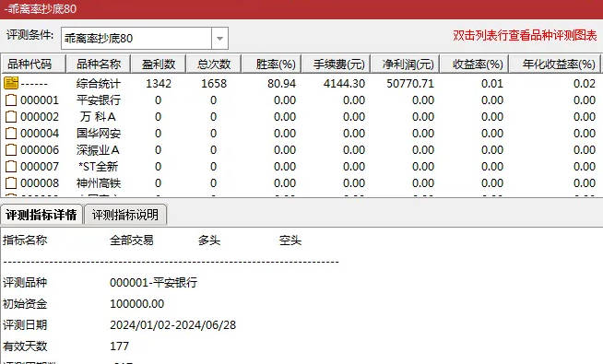
Task: Click the document icon for 000008
Action: (11, 183)
